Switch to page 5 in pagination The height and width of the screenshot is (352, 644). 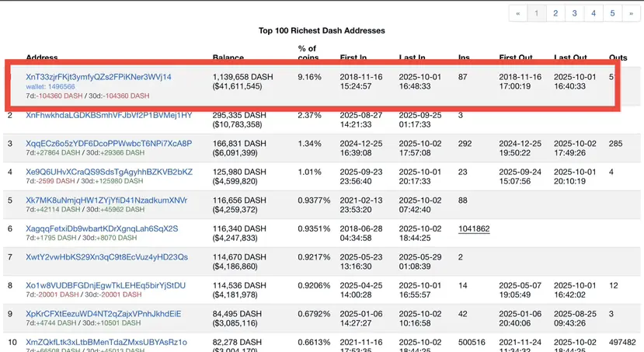click(x=612, y=13)
